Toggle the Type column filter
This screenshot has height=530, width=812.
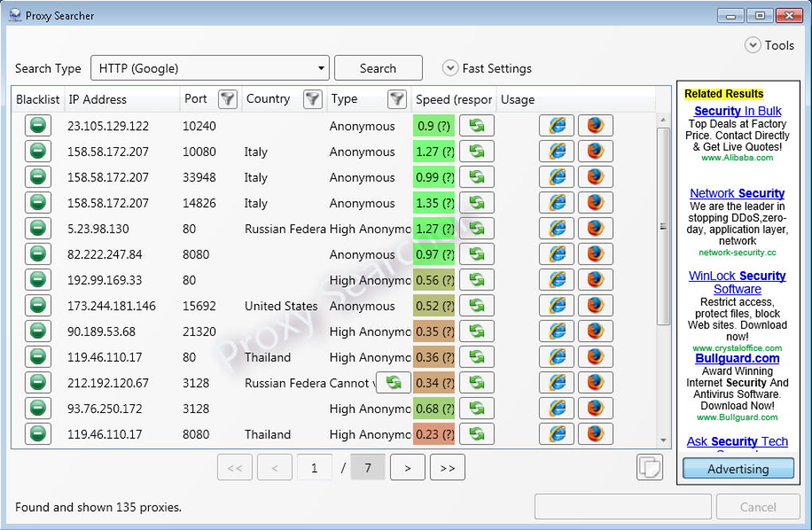tap(396, 99)
